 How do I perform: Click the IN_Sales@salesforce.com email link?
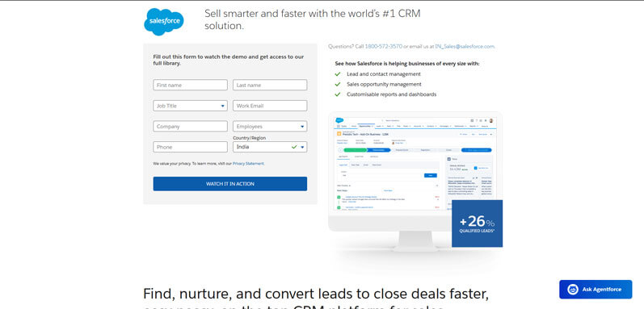pos(465,46)
